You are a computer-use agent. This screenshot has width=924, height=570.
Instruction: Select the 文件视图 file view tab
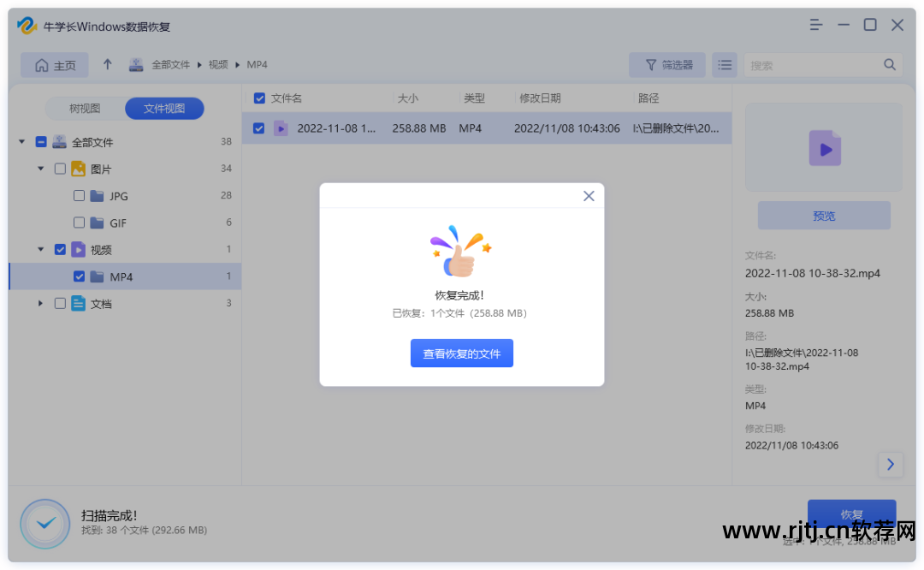point(164,109)
